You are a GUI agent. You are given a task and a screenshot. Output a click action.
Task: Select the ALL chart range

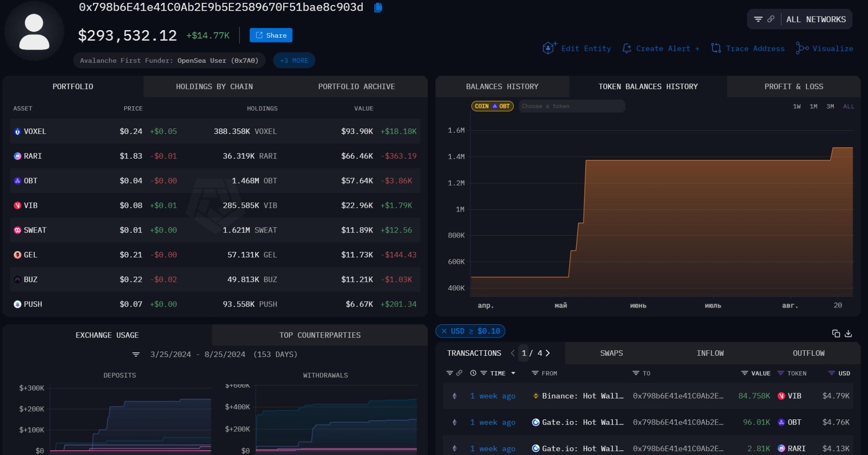click(849, 106)
